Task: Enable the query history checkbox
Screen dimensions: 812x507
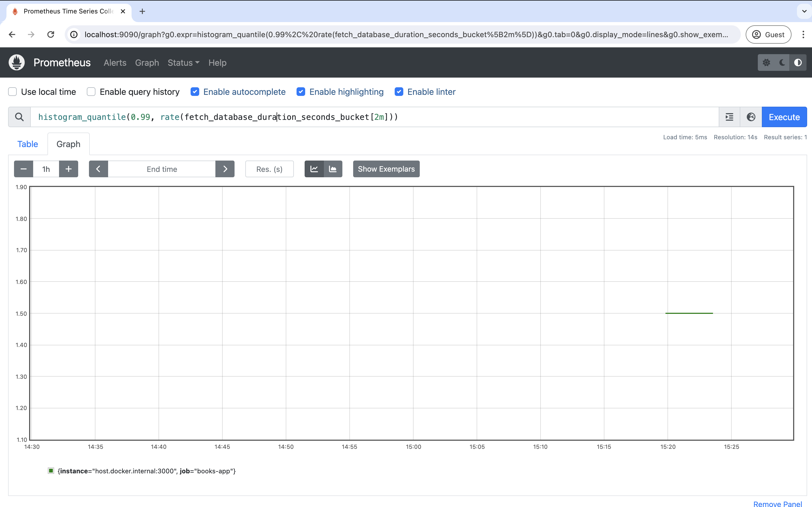Action: [91, 92]
